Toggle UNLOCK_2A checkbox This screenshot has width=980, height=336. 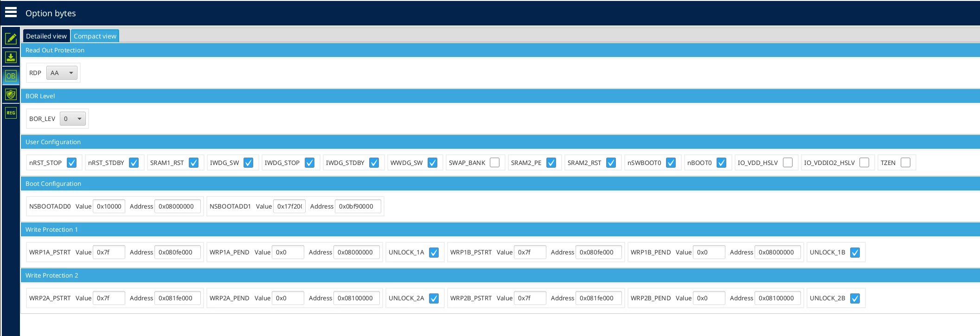point(434,298)
